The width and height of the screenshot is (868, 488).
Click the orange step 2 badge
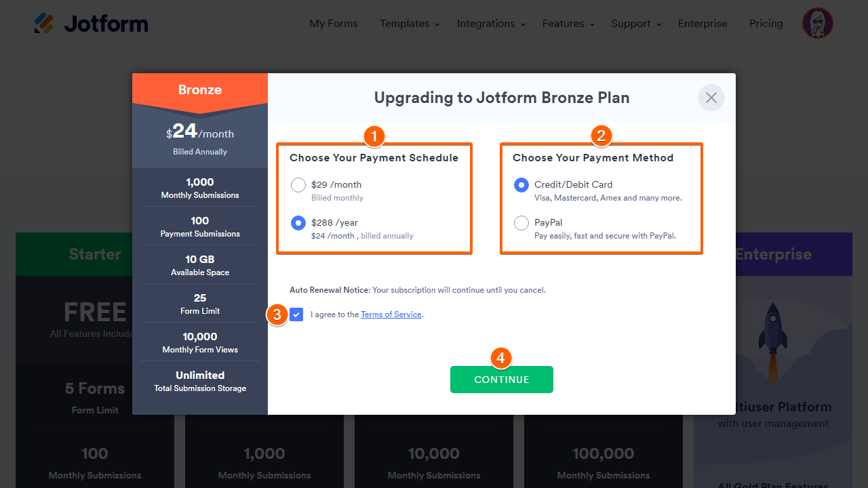point(599,136)
